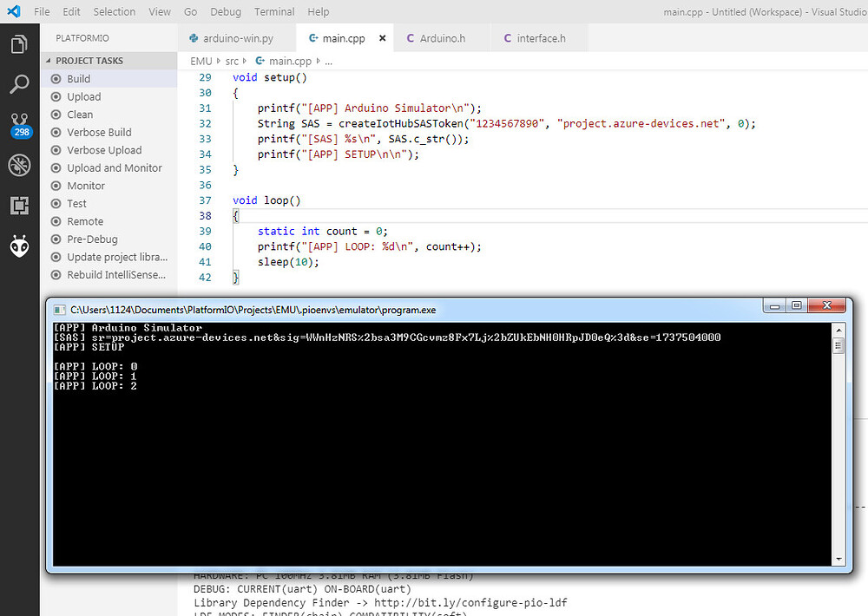Open Source Control showing 298 changes
868x616 pixels.
[x=20, y=121]
